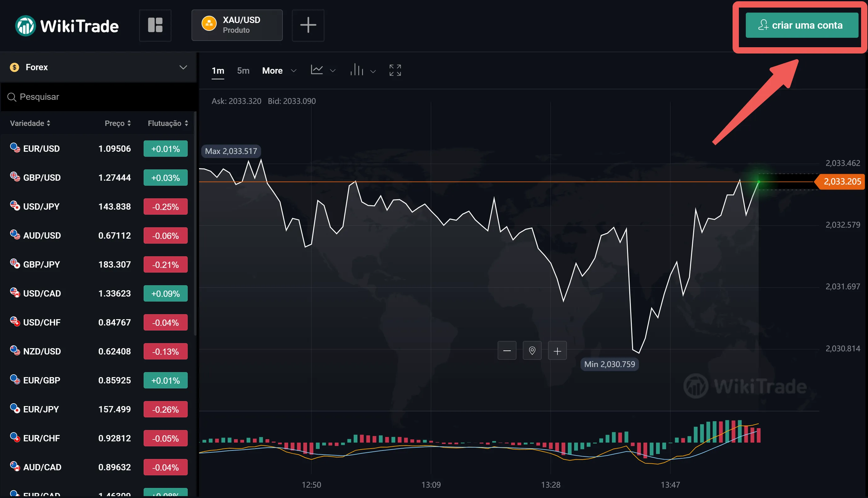This screenshot has height=498, width=868.
Task: Click the current price tag 2,033.205
Action: click(x=840, y=182)
